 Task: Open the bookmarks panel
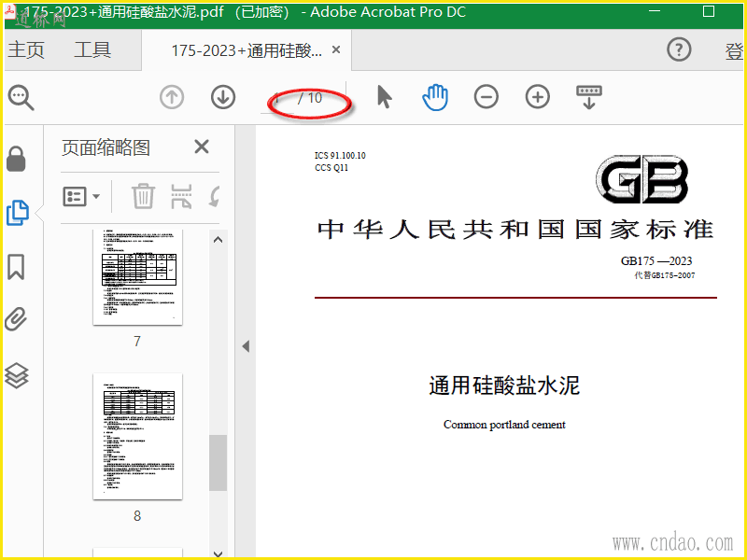16,266
